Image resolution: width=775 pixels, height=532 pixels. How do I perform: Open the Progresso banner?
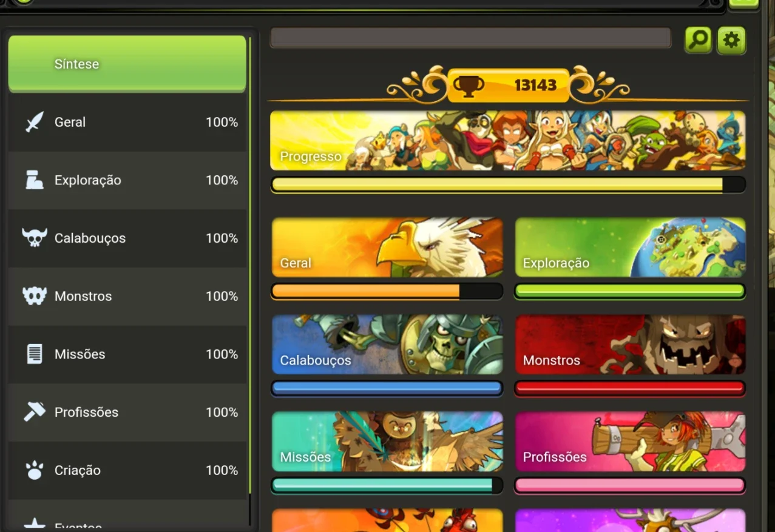click(508, 141)
